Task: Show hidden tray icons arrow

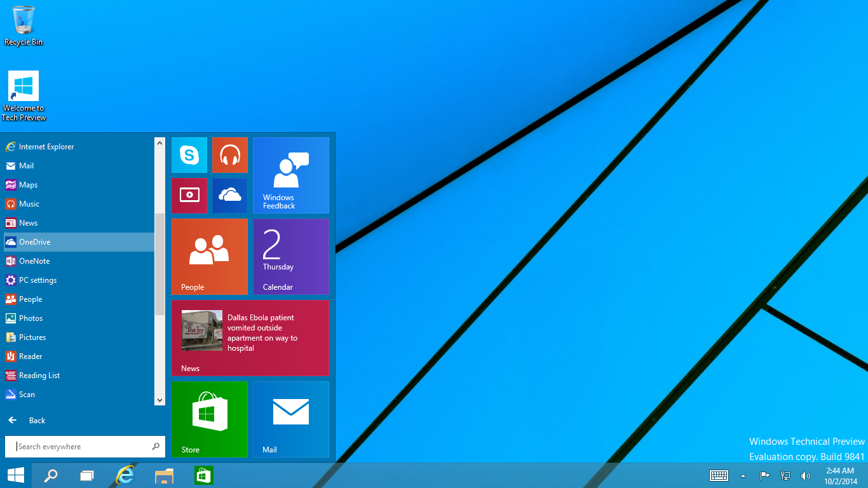Action: coord(743,475)
